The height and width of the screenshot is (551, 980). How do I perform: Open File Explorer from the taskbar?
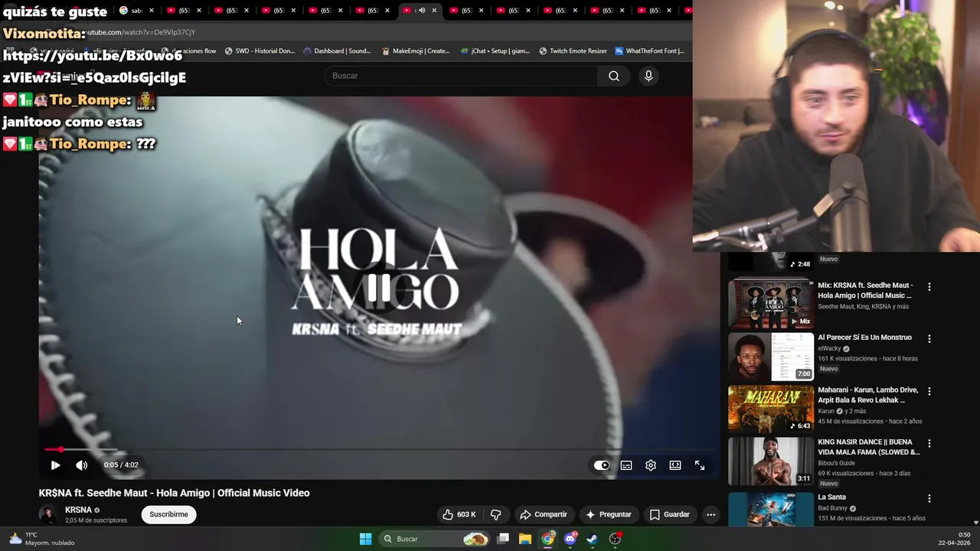[525, 539]
